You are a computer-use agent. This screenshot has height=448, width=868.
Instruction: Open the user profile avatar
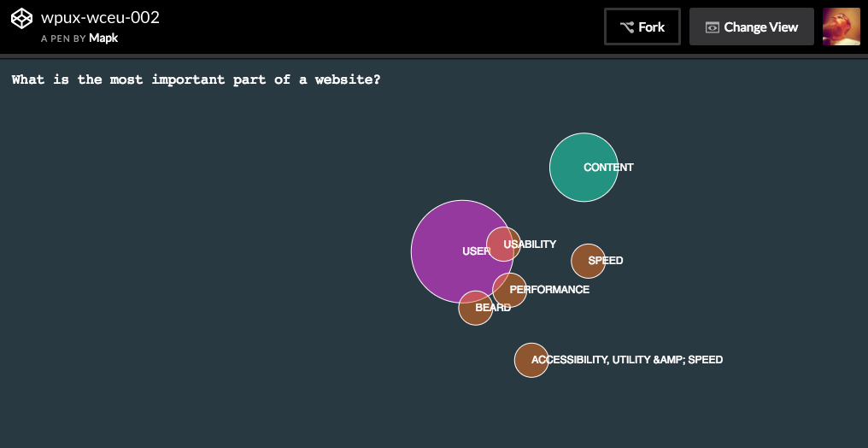(841, 27)
